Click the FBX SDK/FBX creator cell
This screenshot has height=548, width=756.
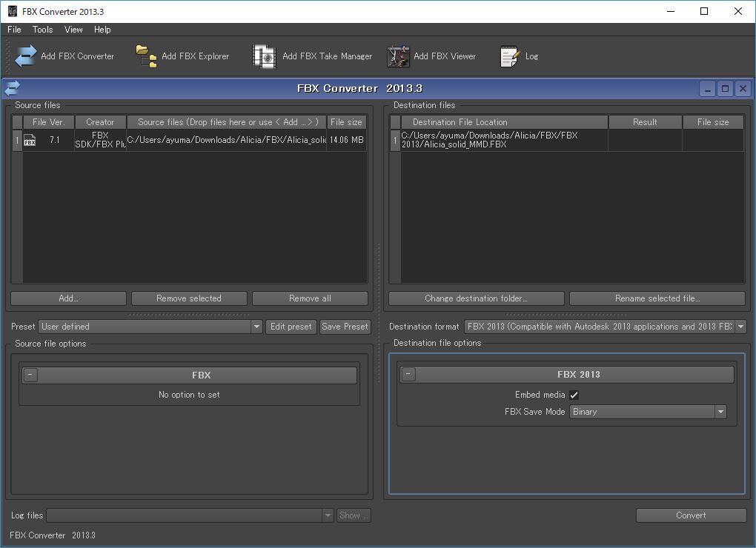(100, 140)
